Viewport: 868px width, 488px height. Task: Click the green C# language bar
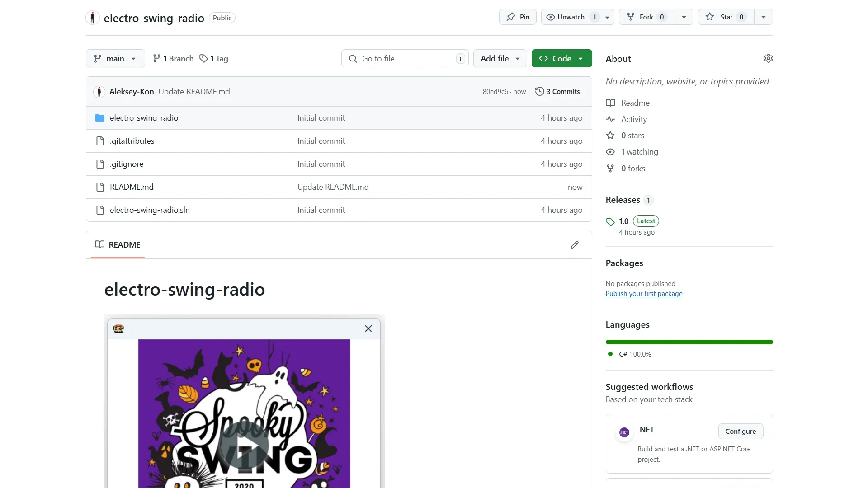point(689,342)
